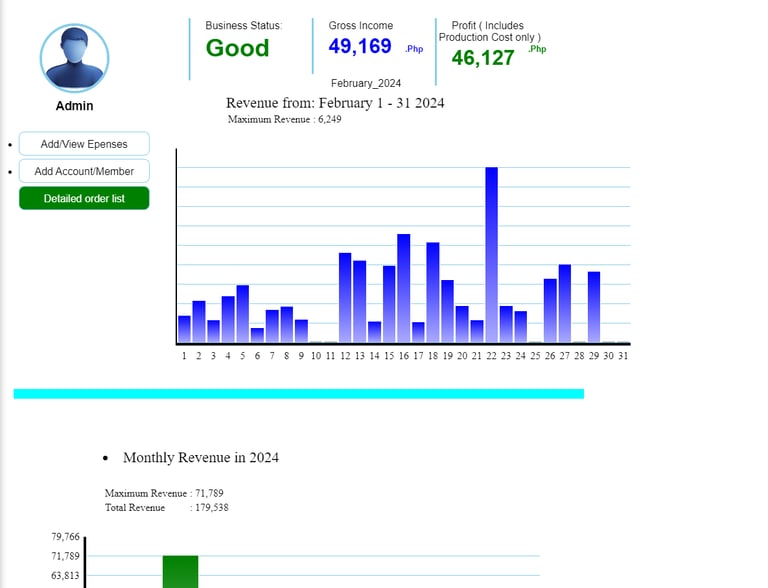768x588 pixels.
Task: Click Maximum Revenue : 6,249 text
Action: click(285, 119)
